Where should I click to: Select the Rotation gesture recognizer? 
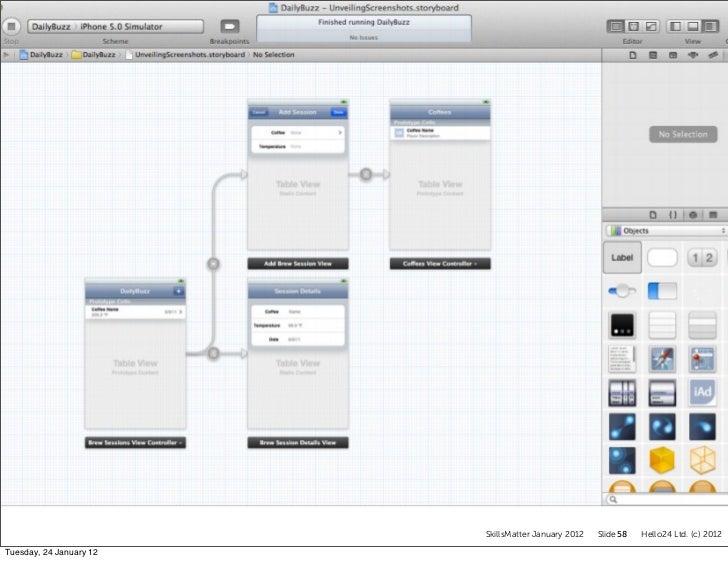pos(662,427)
